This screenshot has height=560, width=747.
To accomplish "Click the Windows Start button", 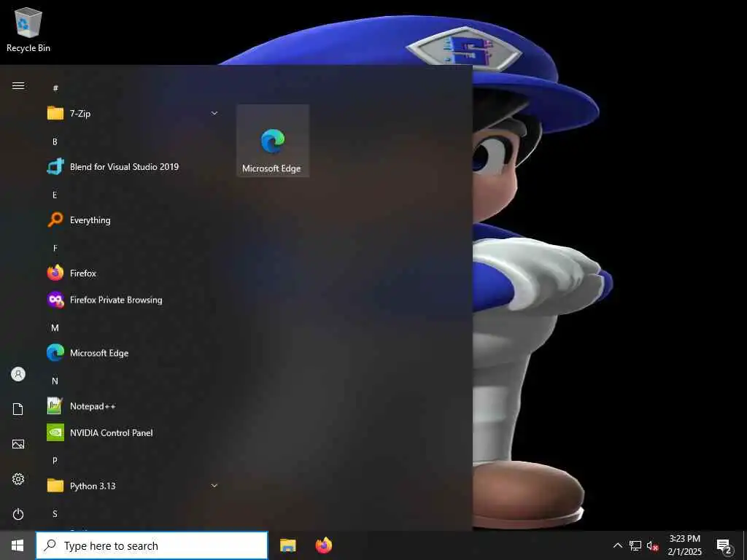I will point(18,545).
